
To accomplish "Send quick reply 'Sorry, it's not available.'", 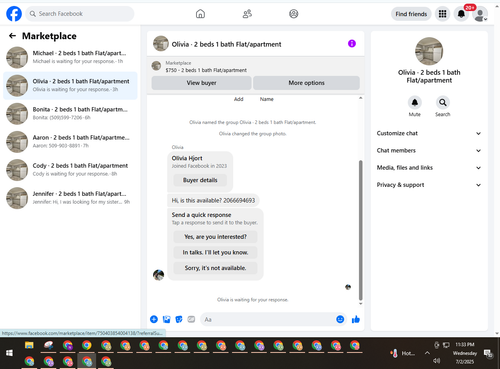I will 215,268.
